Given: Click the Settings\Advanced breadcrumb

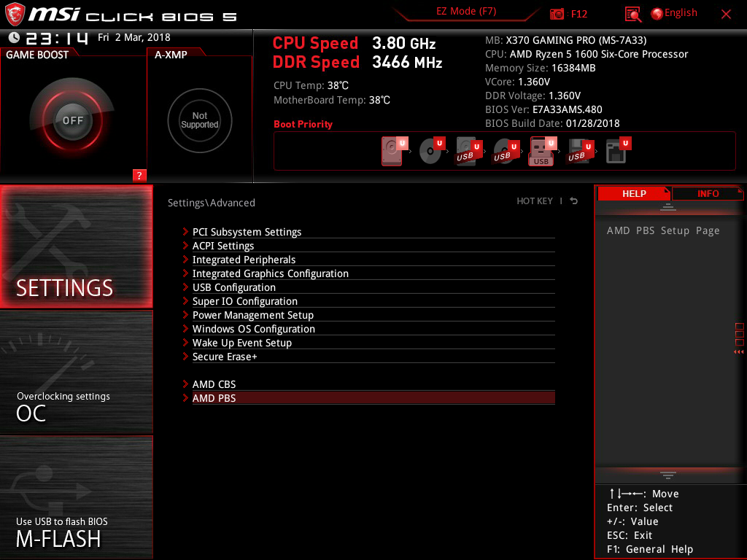Looking at the screenshot, I should [x=212, y=203].
